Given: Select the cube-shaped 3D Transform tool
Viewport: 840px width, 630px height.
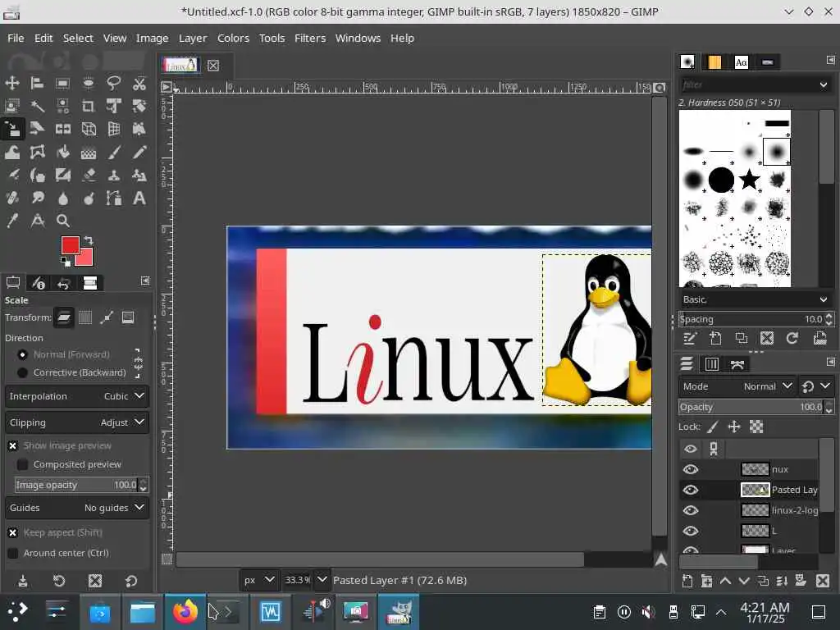Looking at the screenshot, I should [89, 129].
